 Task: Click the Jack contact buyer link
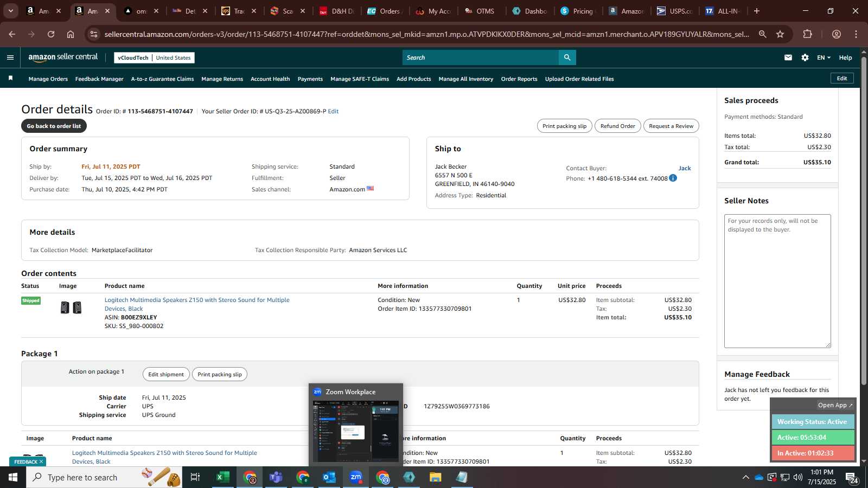(x=685, y=168)
